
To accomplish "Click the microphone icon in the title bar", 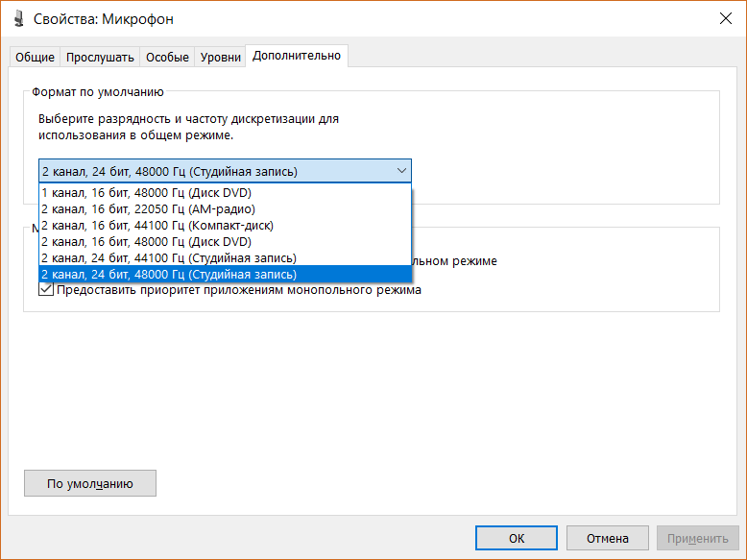I will tap(19, 19).
